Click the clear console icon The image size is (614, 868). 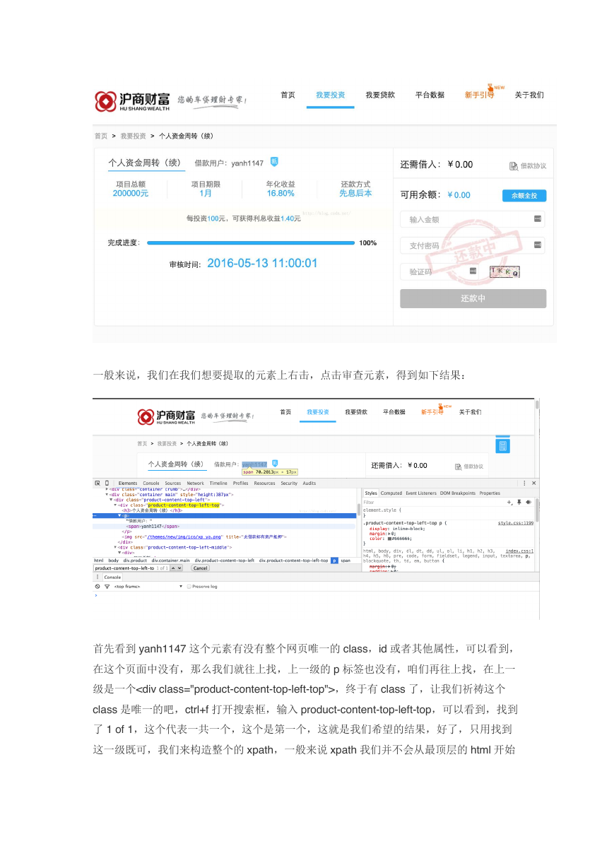pyautogui.click(x=98, y=587)
